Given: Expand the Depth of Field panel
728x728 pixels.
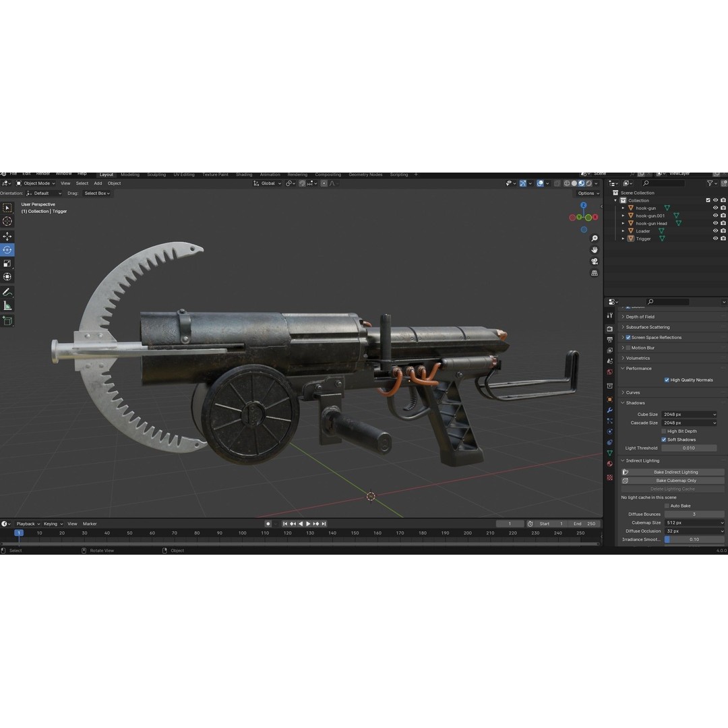Looking at the screenshot, I should click(x=640, y=317).
